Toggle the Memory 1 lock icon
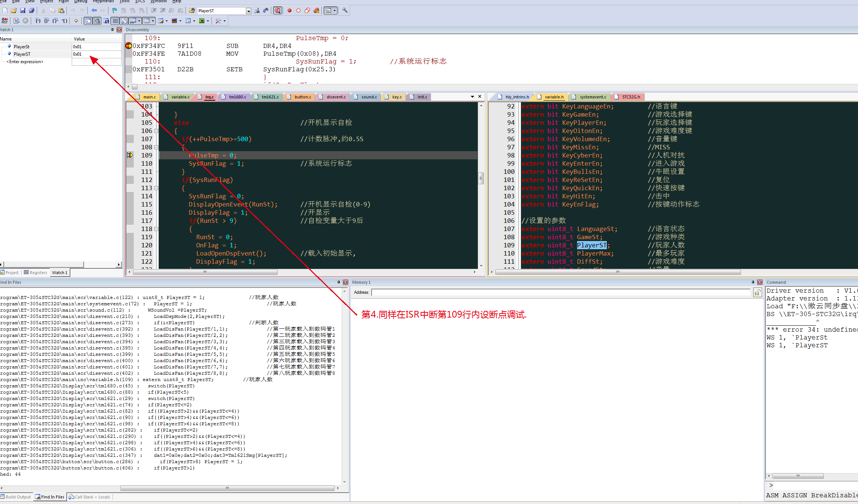Screen dimensions: 858x504 (757, 293)
